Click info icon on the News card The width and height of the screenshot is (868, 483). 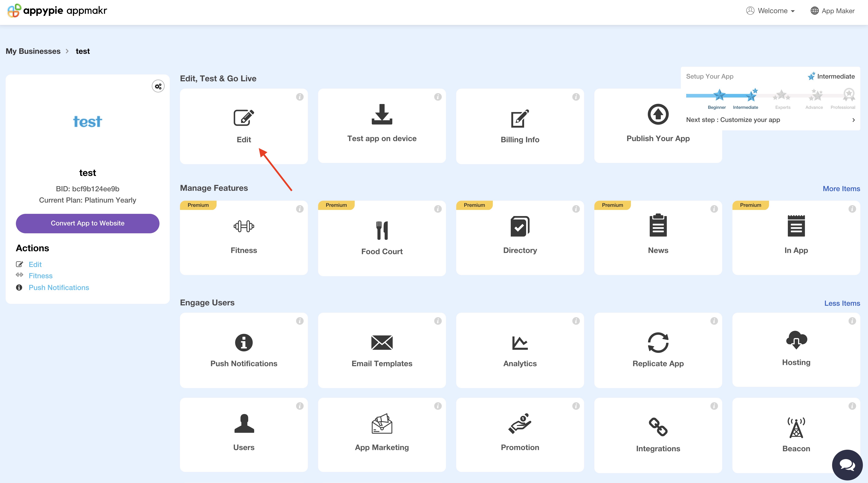coord(714,209)
